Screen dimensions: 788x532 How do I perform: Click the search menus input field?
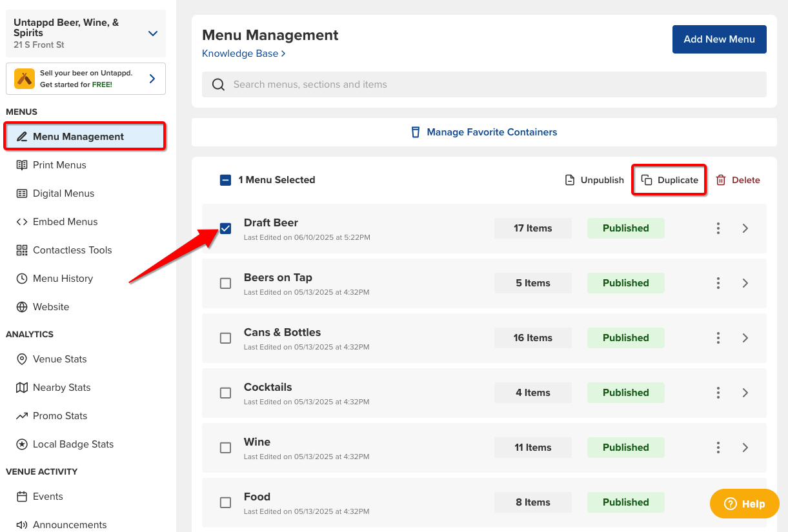pos(490,84)
